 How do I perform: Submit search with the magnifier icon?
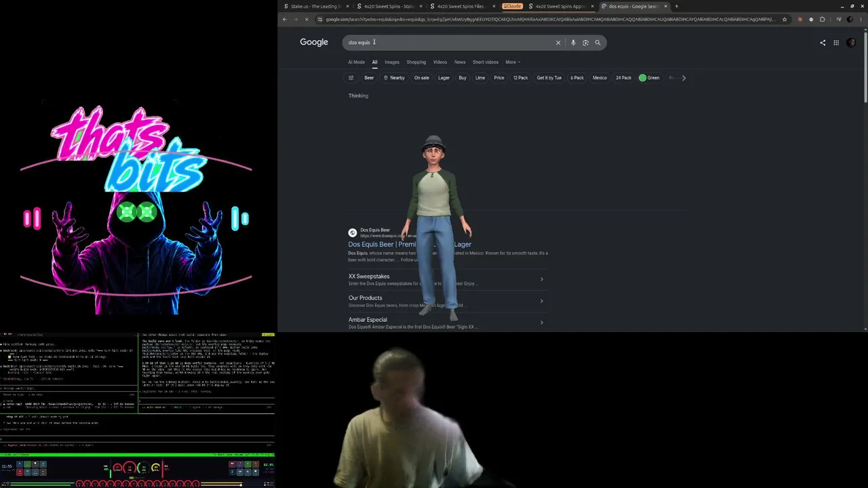click(x=597, y=43)
